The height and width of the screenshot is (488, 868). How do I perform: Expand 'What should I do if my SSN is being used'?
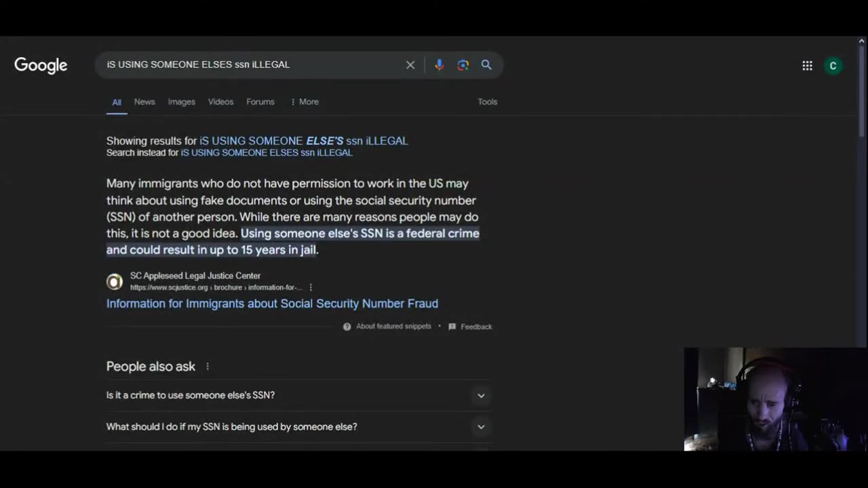coord(299,427)
